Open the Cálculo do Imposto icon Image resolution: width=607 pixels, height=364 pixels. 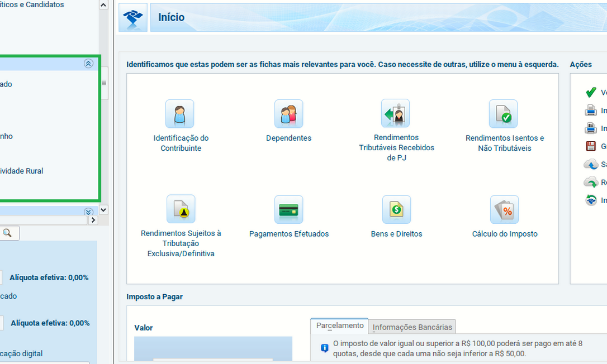[x=504, y=209]
